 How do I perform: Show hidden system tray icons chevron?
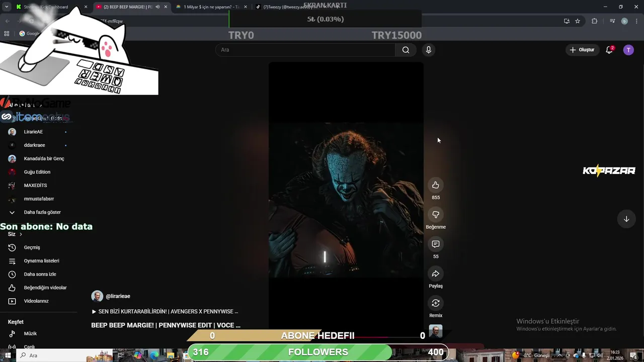coord(559,355)
